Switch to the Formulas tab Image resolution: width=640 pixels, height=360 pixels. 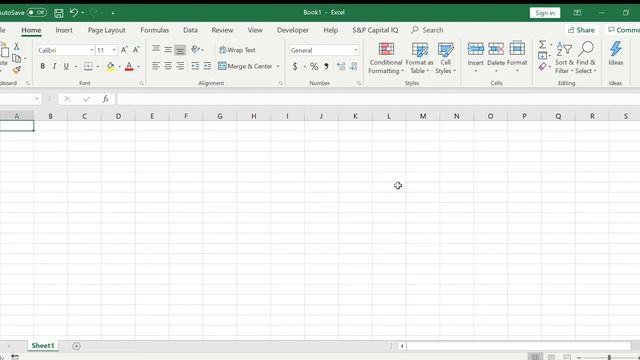coord(154,30)
